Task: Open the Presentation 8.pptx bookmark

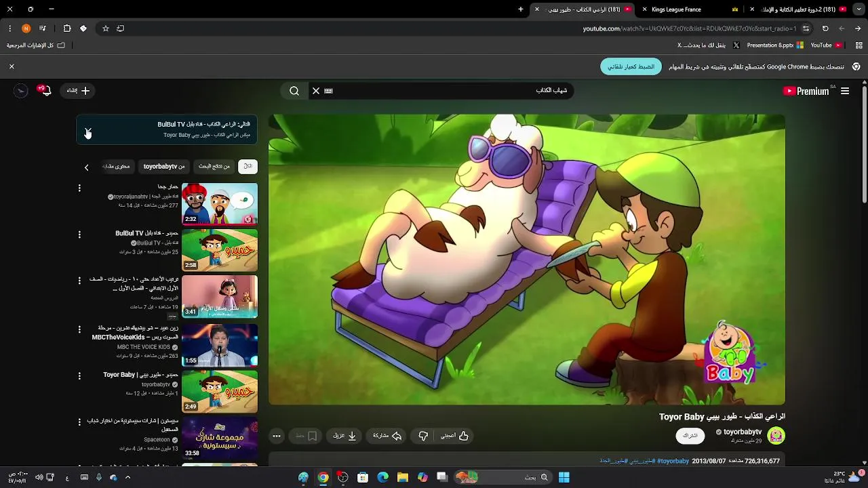Action: pyautogui.click(x=775, y=45)
